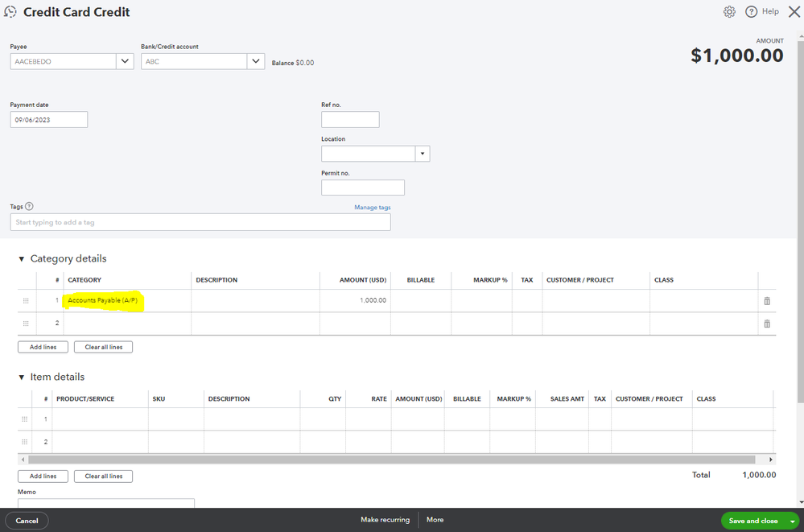Open the Payee dropdown

[125, 61]
